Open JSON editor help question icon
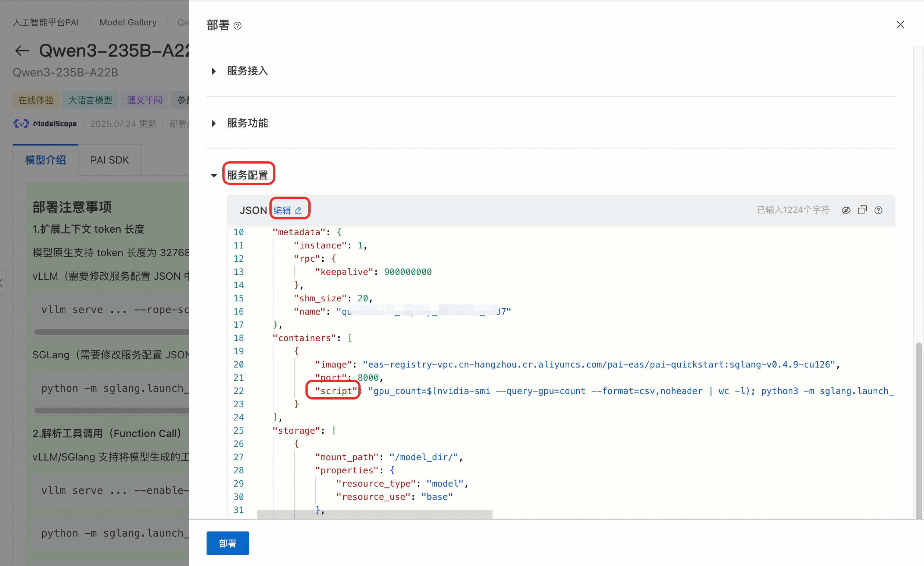924x566 pixels. (878, 210)
